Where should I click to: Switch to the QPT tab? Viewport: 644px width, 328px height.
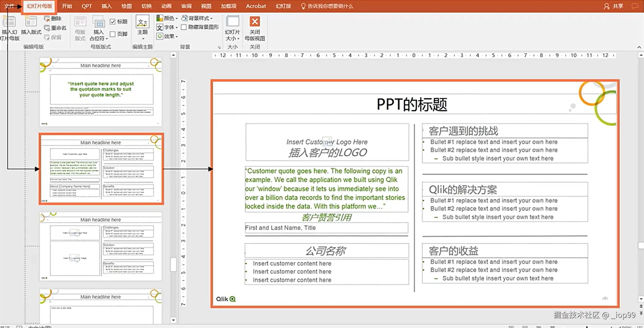[87, 6]
